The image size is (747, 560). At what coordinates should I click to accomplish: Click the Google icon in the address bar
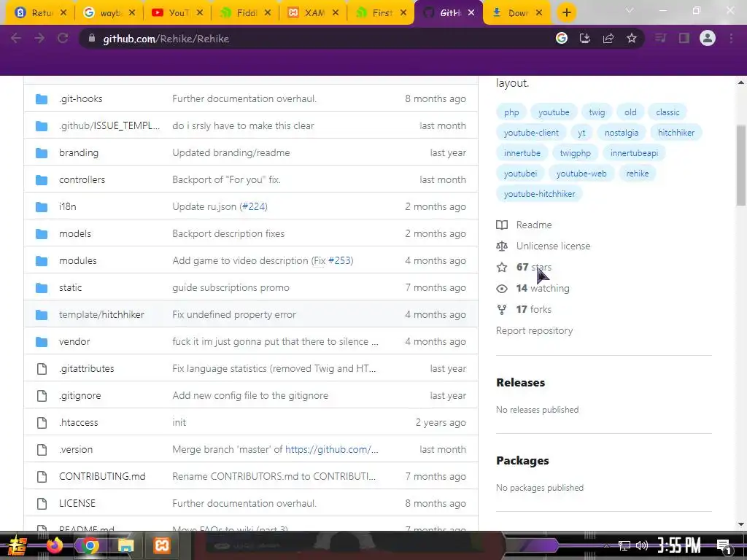pos(562,38)
